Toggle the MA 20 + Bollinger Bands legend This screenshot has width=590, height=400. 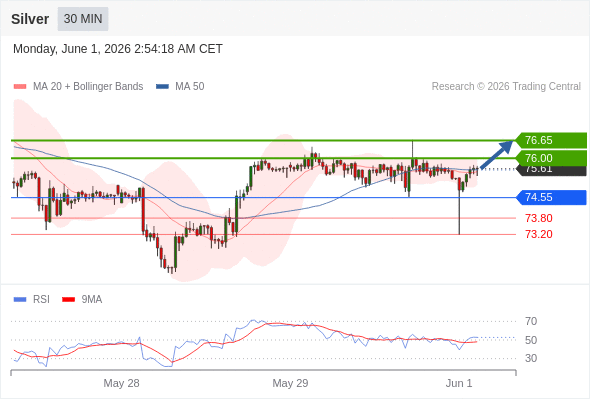point(78,87)
